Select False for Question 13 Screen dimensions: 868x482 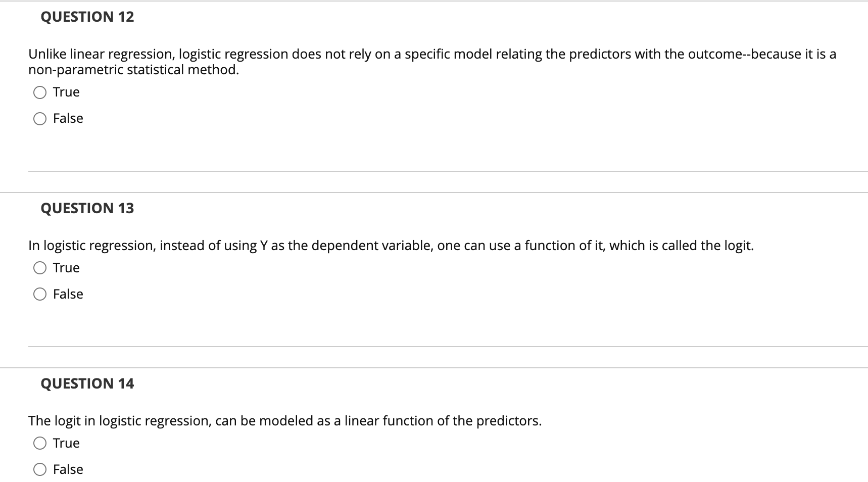tap(40, 294)
